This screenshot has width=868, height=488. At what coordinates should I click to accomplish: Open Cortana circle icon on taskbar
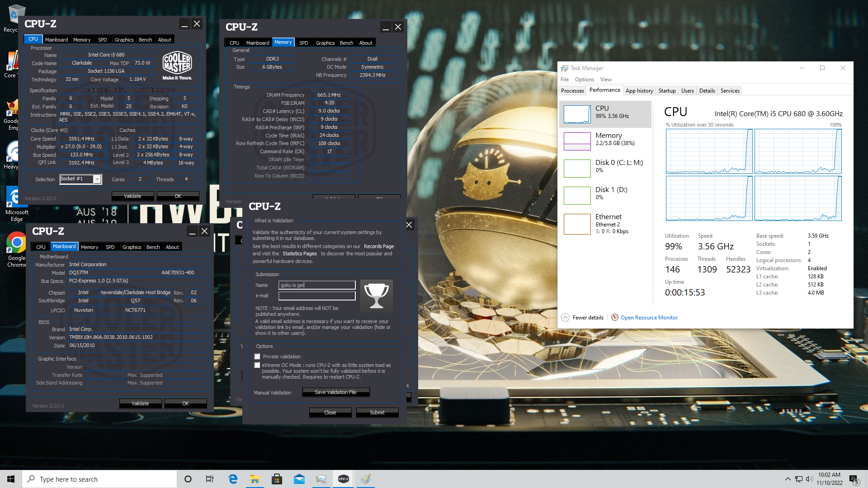click(x=188, y=479)
